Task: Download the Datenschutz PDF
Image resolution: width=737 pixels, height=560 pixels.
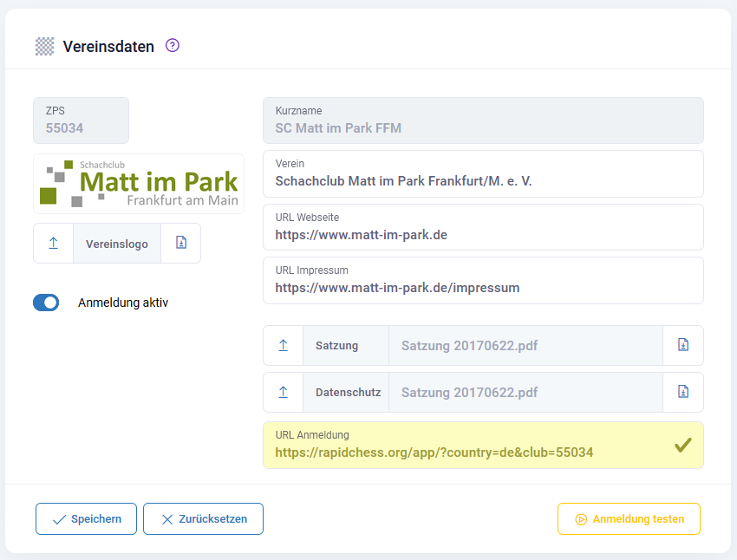Action: [683, 393]
